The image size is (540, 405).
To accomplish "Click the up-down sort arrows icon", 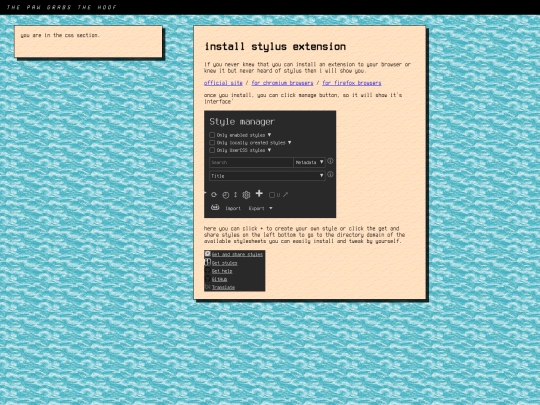I will (236, 195).
